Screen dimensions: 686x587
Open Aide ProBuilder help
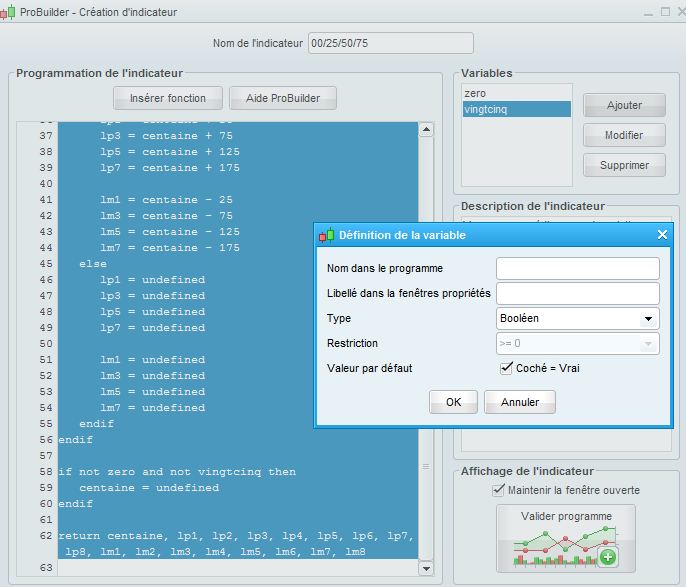283,98
